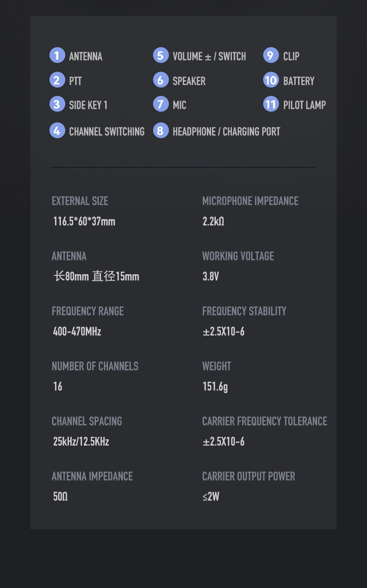Select the number 9 Clip badge
Viewport: 367px width, 588px height.
coord(271,55)
